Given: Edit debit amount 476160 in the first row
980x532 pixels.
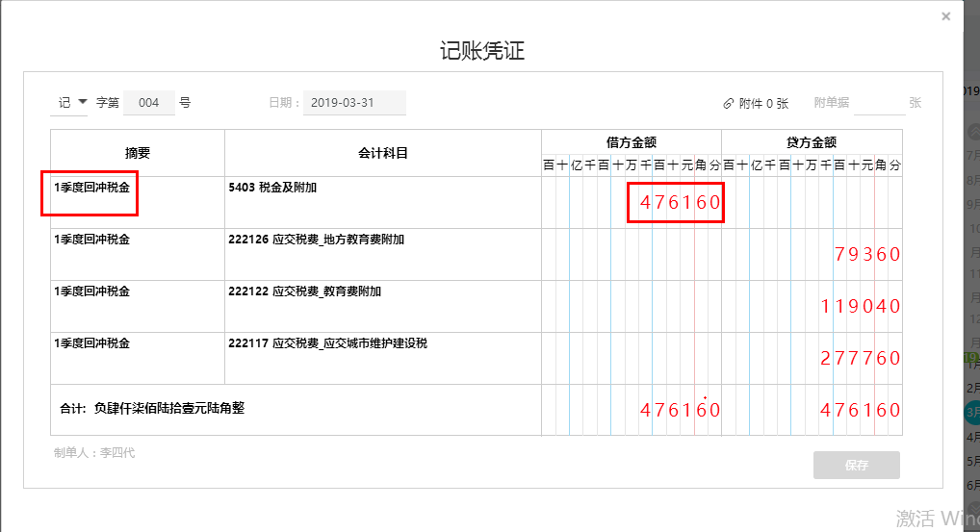Looking at the screenshot, I should 632,202.
